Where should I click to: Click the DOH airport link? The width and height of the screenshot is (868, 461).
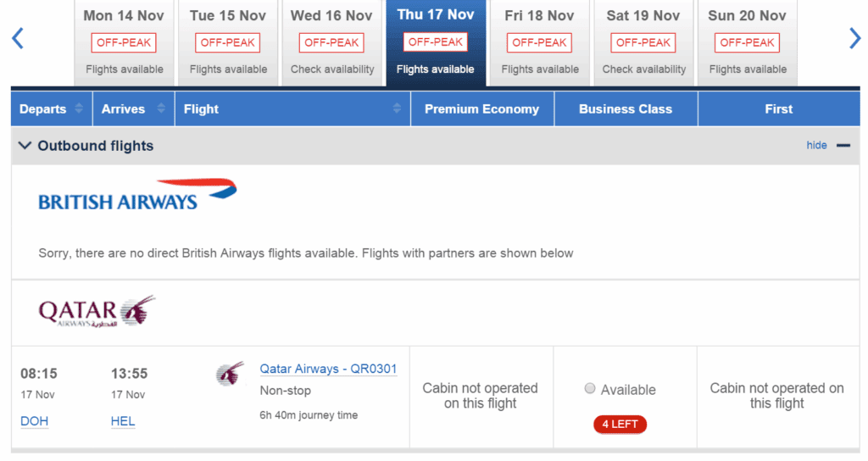click(34, 421)
